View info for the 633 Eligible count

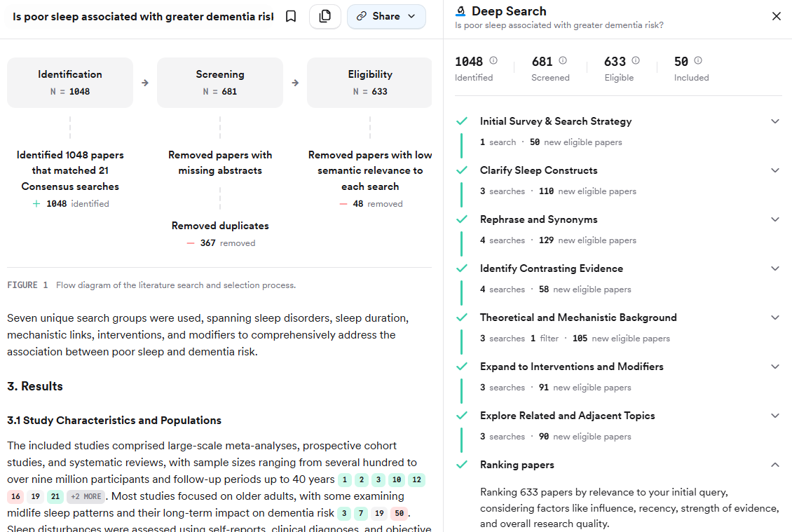click(636, 60)
